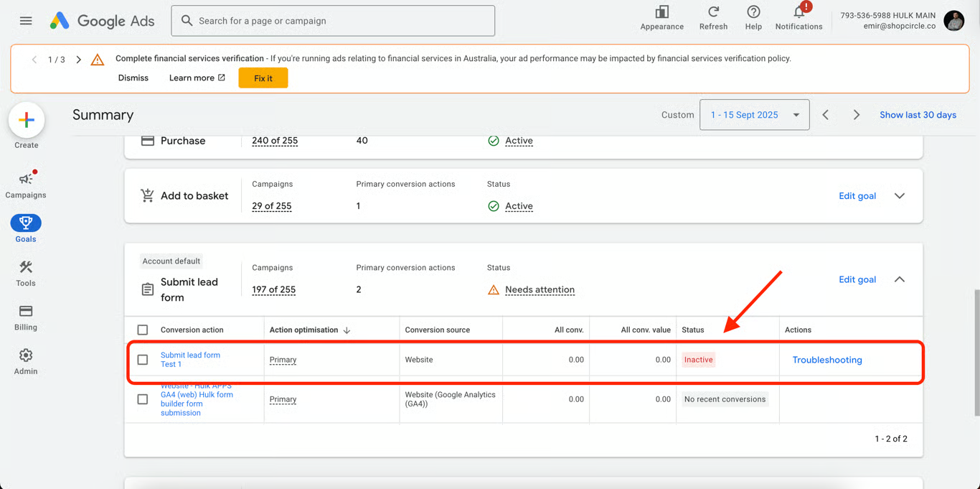Tick the Hulk form builder row checkbox
The height and width of the screenshot is (489, 980).
(x=143, y=399)
